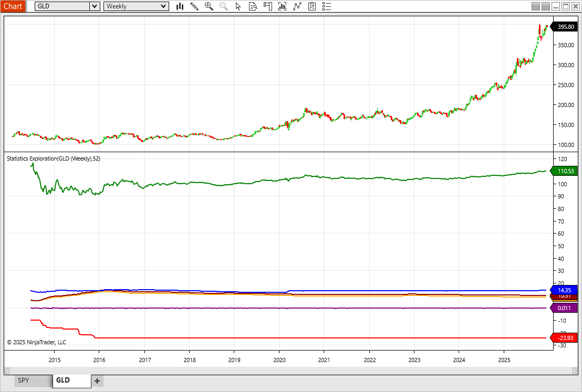Image resolution: width=582 pixels, height=392 pixels.
Task: Select the GLD tab
Action: (63, 380)
